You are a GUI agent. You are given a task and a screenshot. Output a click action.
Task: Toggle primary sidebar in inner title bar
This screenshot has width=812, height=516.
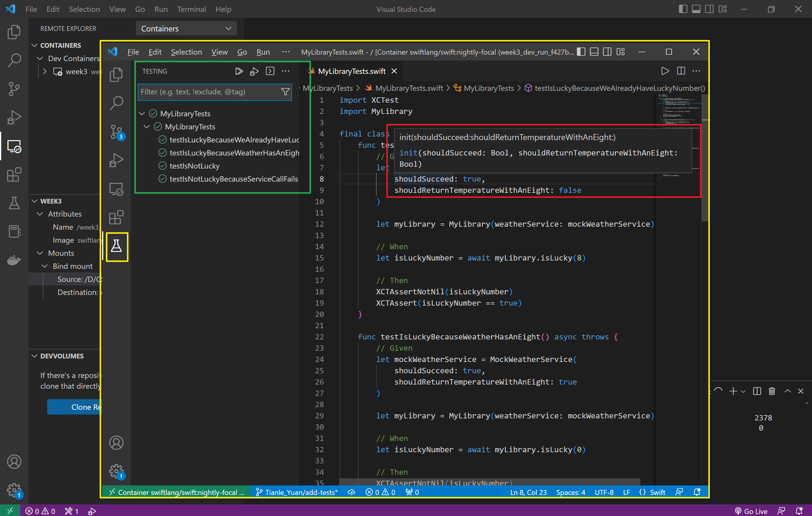[x=581, y=52]
